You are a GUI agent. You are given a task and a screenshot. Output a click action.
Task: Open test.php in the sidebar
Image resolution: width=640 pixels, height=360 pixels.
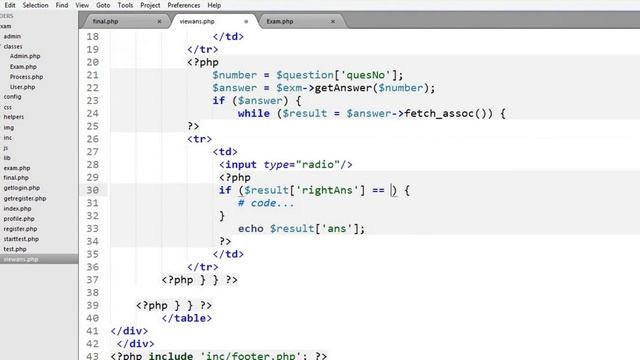coord(15,249)
